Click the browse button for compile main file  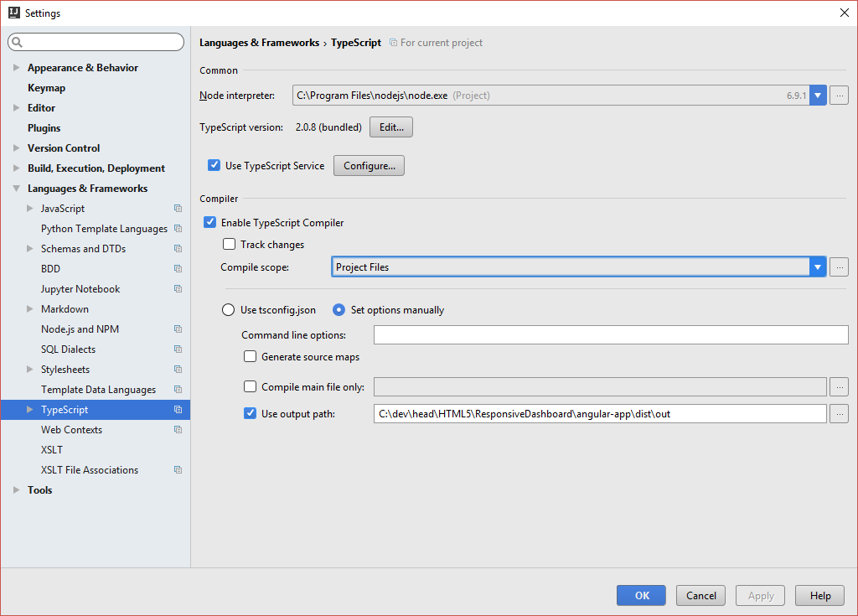pyautogui.click(x=839, y=387)
